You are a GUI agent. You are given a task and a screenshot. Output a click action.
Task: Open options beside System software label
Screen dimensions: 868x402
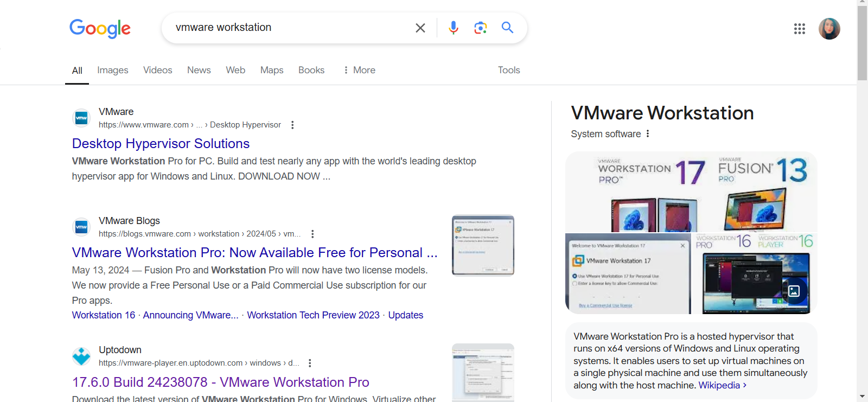click(648, 133)
